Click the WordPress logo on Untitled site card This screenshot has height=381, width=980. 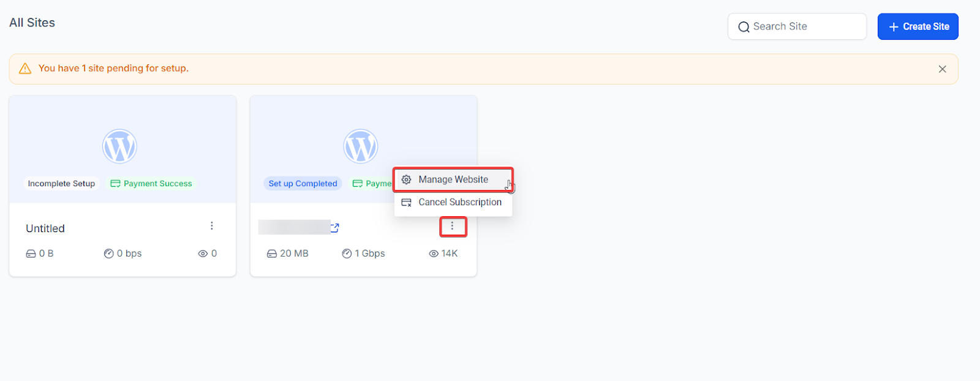click(x=119, y=146)
